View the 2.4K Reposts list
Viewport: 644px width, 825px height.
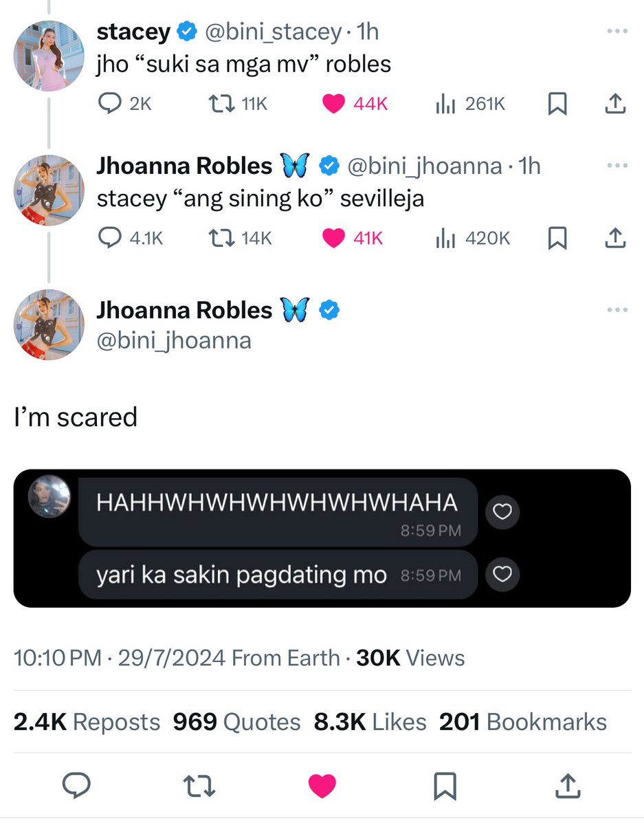87,722
